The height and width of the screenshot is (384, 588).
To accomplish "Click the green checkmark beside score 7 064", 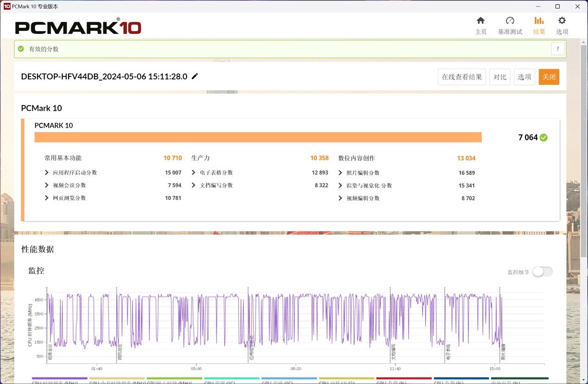I will pyautogui.click(x=544, y=138).
